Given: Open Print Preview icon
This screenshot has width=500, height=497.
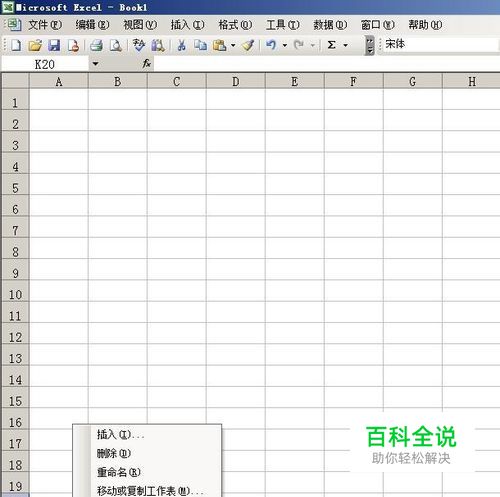Looking at the screenshot, I should pyautogui.click(x=115, y=45).
